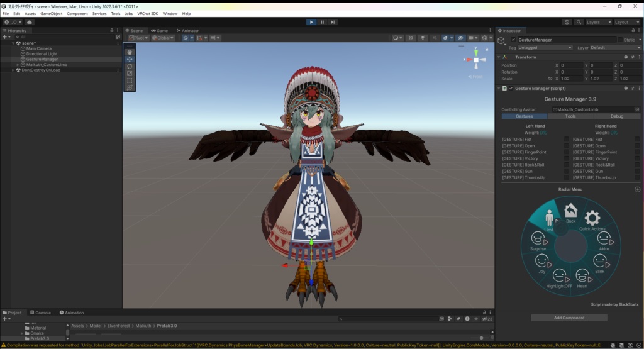Select Heart expression in radial menu

tap(582, 279)
